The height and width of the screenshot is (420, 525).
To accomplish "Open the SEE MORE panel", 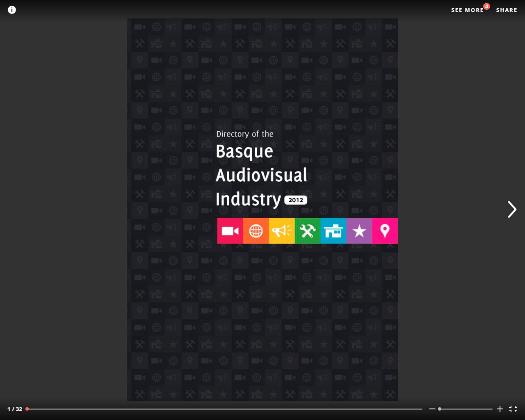I will 467,10.
